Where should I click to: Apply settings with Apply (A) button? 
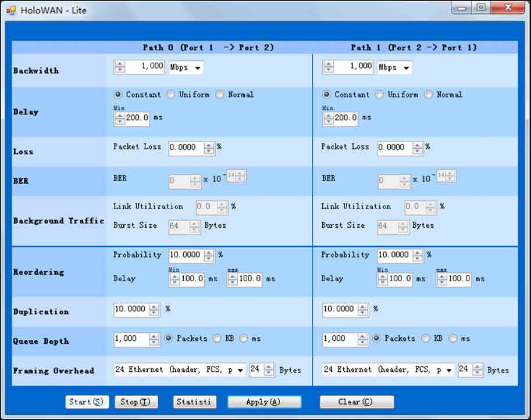[x=264, y=402]
